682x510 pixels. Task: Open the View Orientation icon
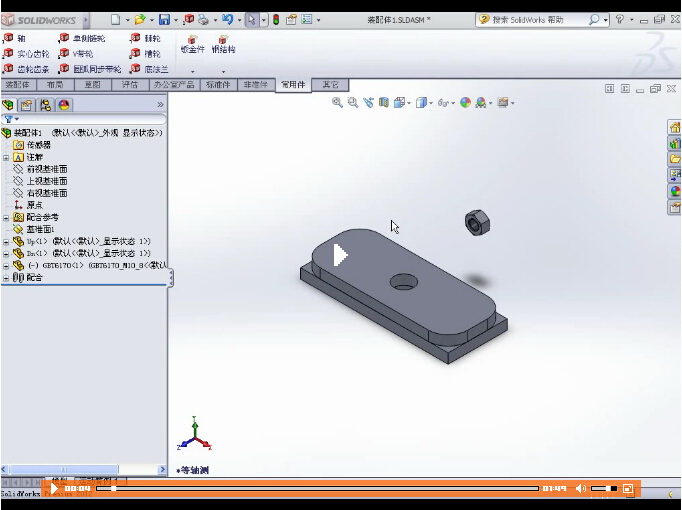coord(399,103)
